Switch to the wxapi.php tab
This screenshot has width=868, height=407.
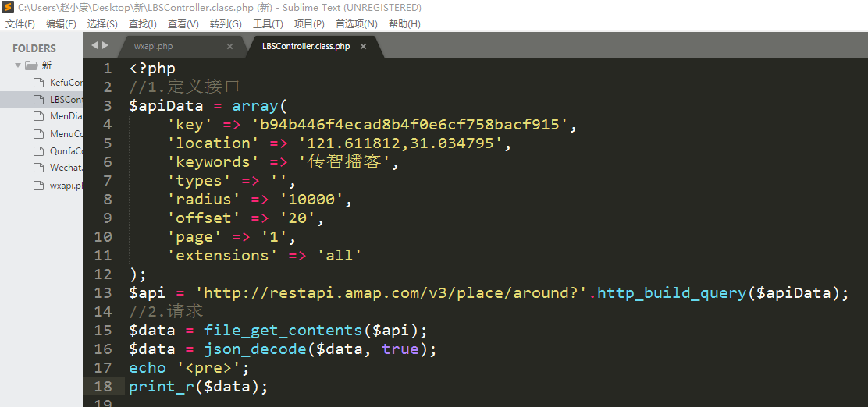pyautogui.click(x=154, y=47)
